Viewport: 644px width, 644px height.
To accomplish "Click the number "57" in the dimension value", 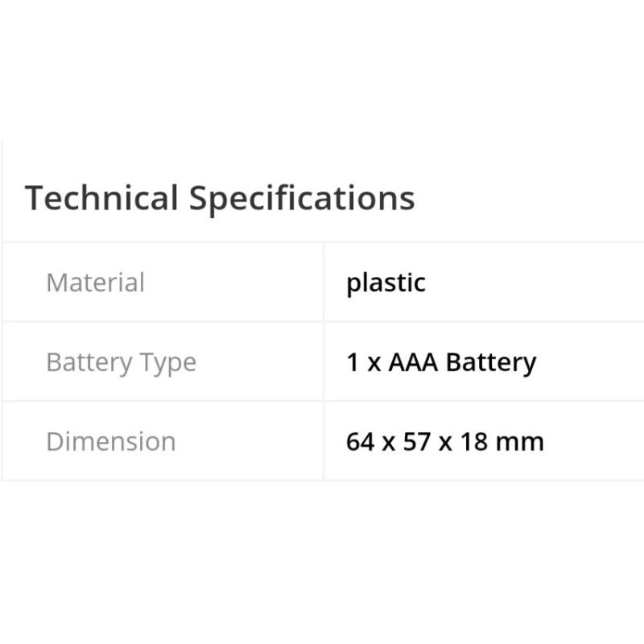I will coord(416,441).
